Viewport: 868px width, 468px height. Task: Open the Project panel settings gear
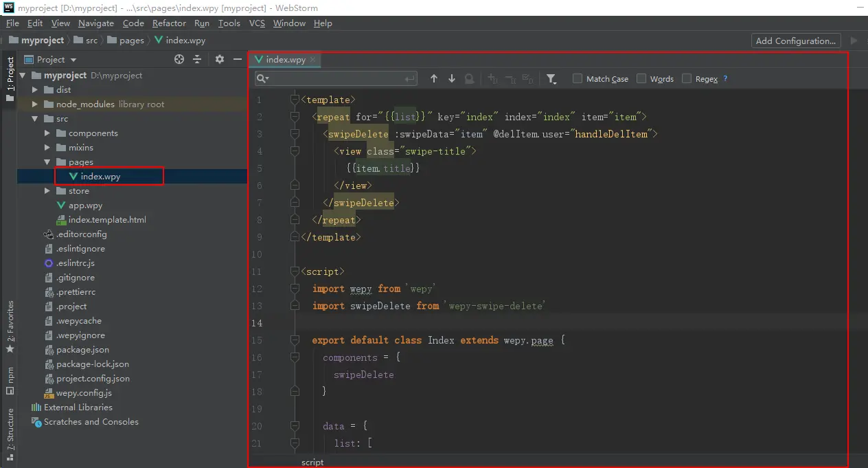point(220,60)
